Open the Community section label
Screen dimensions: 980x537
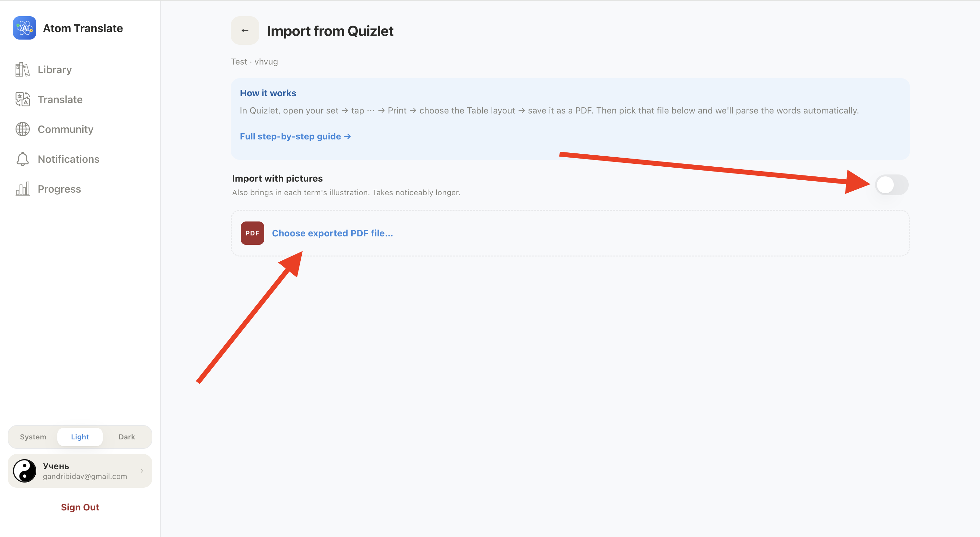pyautogui.click(x=65, y=129)
